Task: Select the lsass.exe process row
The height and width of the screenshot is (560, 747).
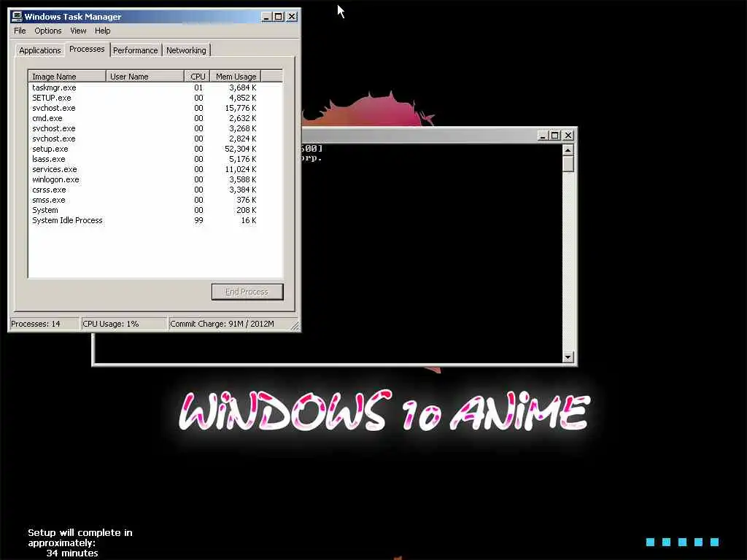Action: pyautogui.click(x=155, y=159)
